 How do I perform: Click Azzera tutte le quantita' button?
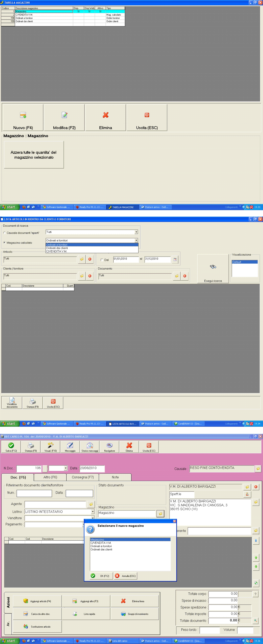pyautogui.click(x=34, y=155)
